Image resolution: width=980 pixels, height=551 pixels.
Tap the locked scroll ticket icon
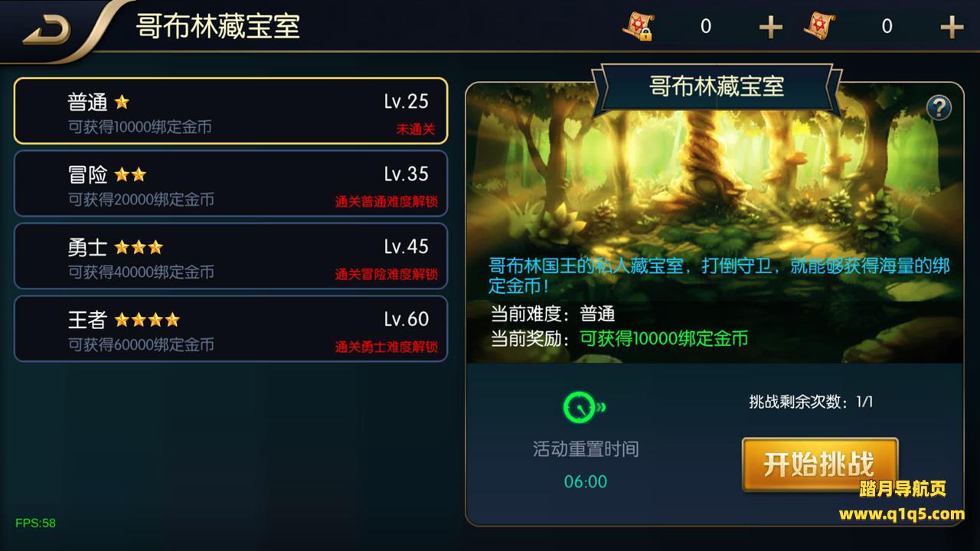pyautogui.click(x=637, y=27)
